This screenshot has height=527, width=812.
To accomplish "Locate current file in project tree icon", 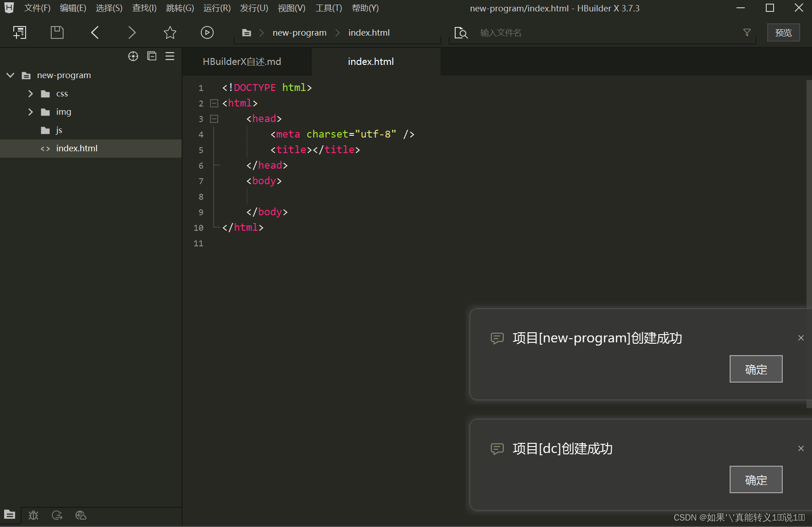I will pyautogui.click(x=133, y=56).
